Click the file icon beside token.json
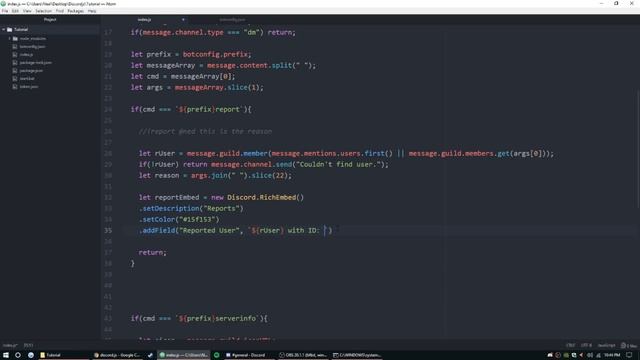Screen dimensions: 640x360 (15, 87)
